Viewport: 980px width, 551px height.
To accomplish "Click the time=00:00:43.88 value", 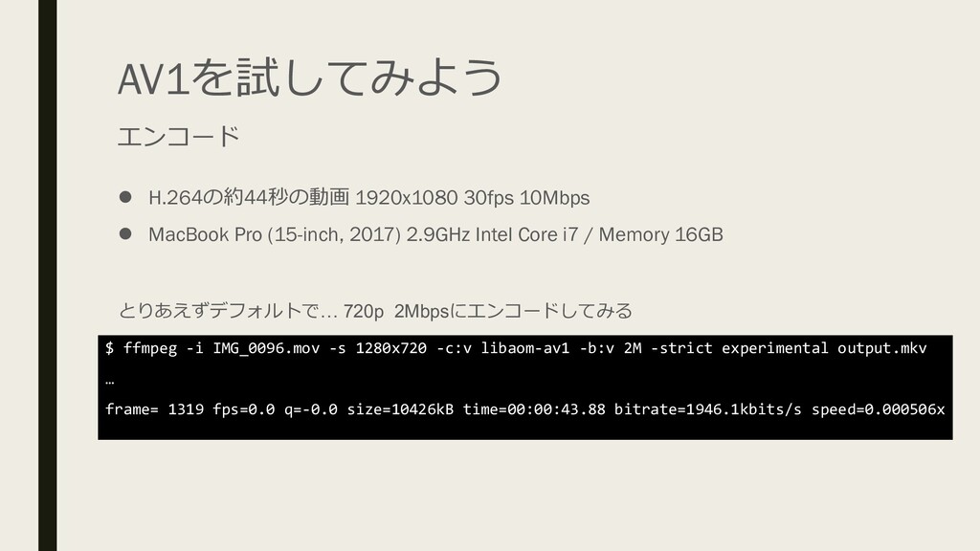I will (534, 409).
